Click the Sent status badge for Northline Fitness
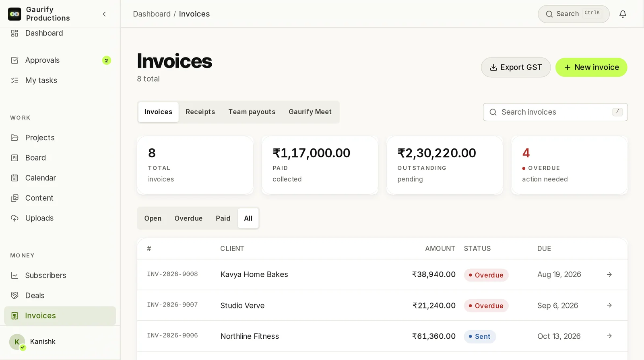The width and height of the screenshot is (644, 360). point(480,337)
